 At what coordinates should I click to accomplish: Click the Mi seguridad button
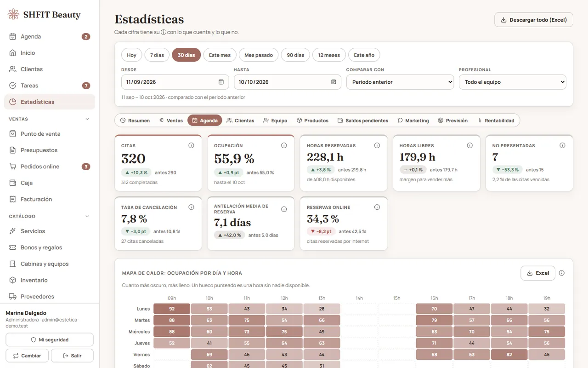coord(50,339)
